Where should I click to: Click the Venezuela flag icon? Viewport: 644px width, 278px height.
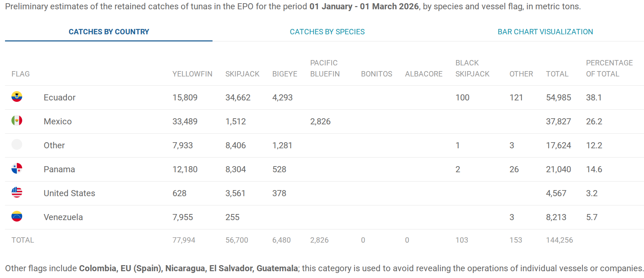pos(17,216)
